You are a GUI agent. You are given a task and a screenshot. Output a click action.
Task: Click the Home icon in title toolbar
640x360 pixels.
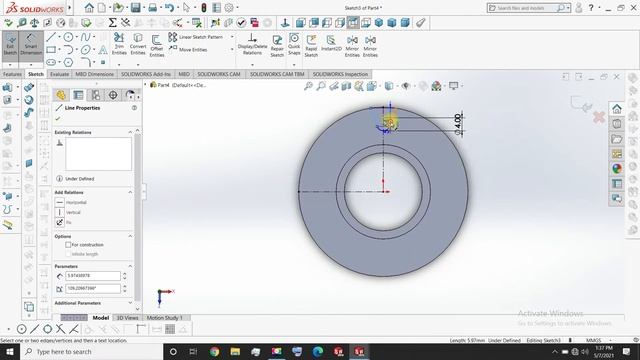89,7
